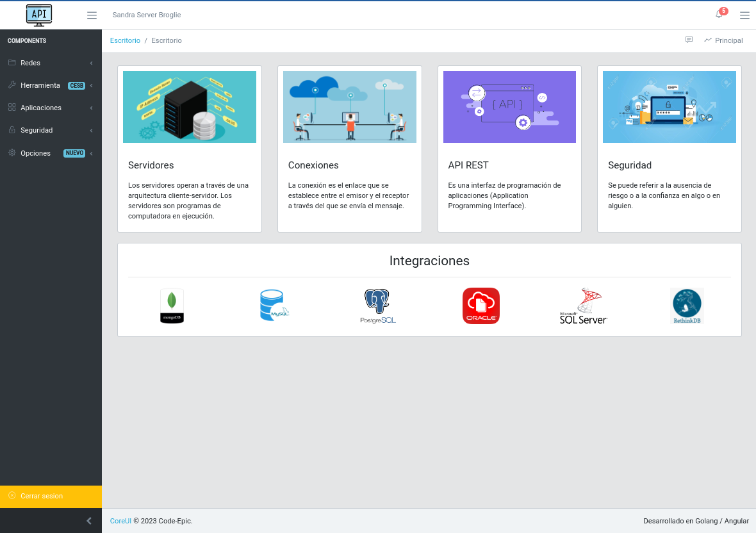This screenshot has height=533, width=756.
Task: Click the Desarrollado en Golang / Angular text
Action: [696, 521]
